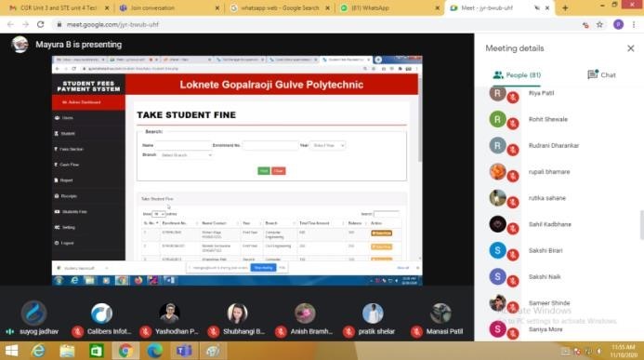The height and width of the screenshot is (360, 644).
Task: Click the mute icon beside Rohit Shewale
Action: click(x=513, y=124)
